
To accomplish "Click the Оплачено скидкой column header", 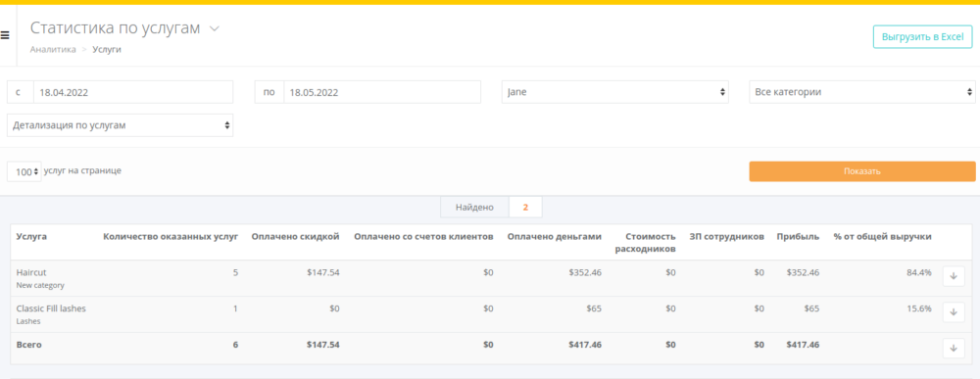I will click(x=295, y=237).
